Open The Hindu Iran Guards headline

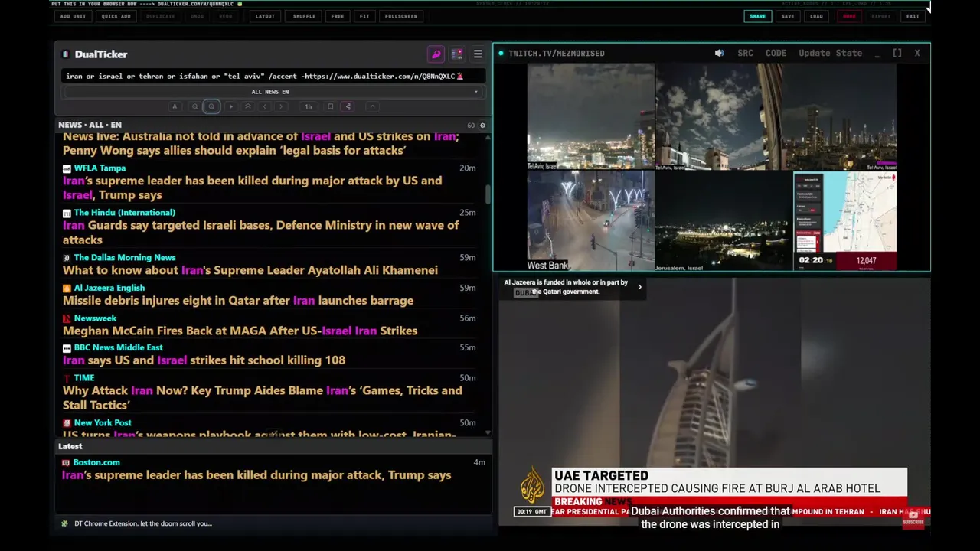pyautogui.click(x=260, y=233)
